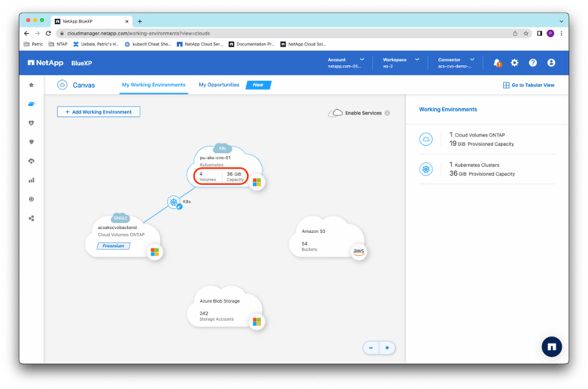Click Add Working Environment button
The image size is (588, 389).
(x=99, y=112)
